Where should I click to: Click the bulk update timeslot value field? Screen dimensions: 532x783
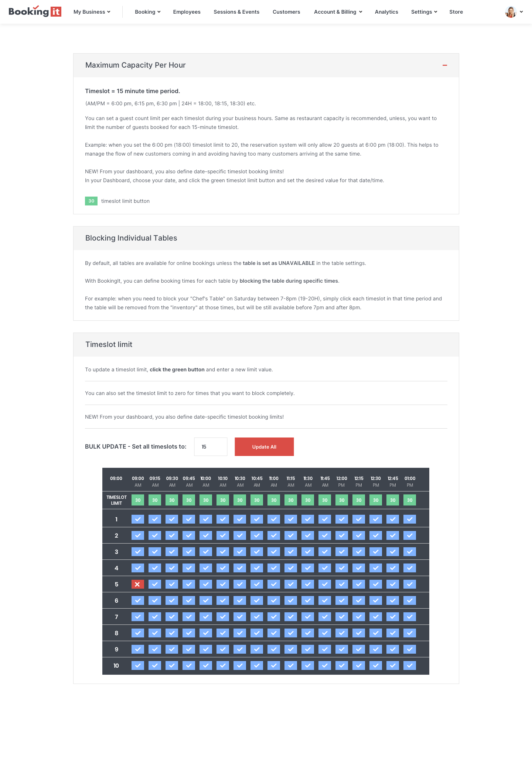point(211,447)
